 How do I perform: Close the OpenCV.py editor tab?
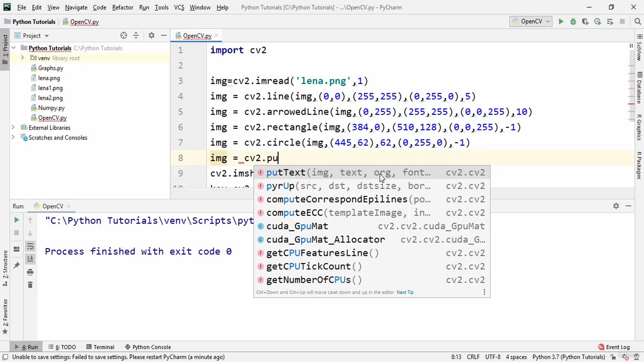coord(216,36)
